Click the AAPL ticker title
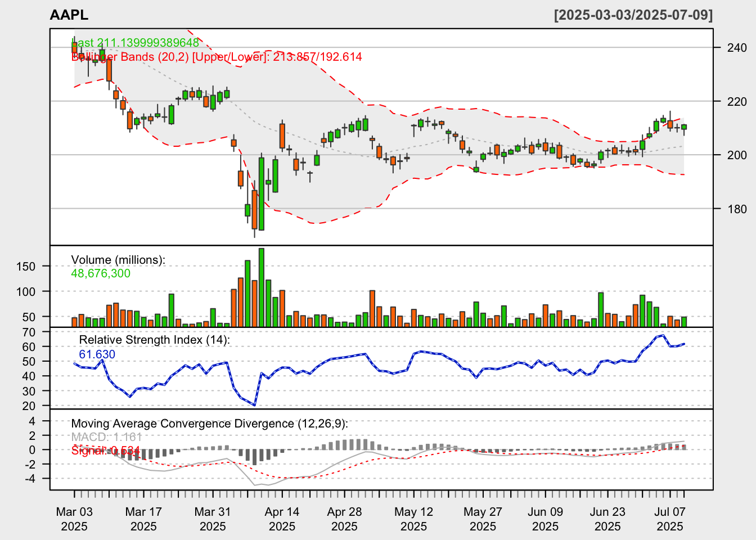Image resolution: width=756 pixels, height=540 pixels. (69, 15)
